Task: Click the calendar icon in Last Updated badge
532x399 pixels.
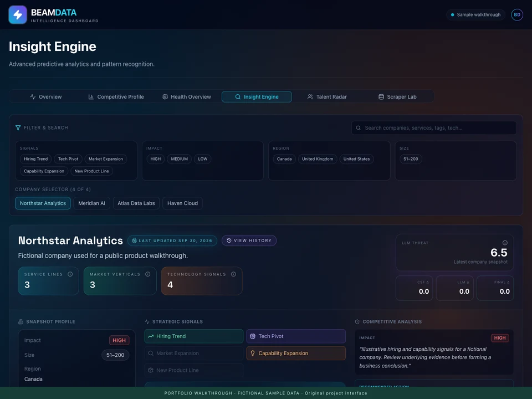Action: (x=134, y=241)
